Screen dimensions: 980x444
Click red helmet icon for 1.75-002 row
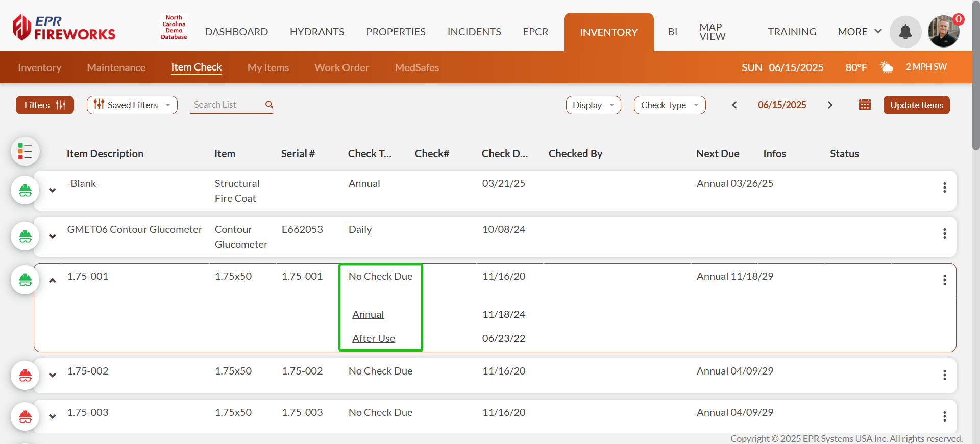point(25,376)
